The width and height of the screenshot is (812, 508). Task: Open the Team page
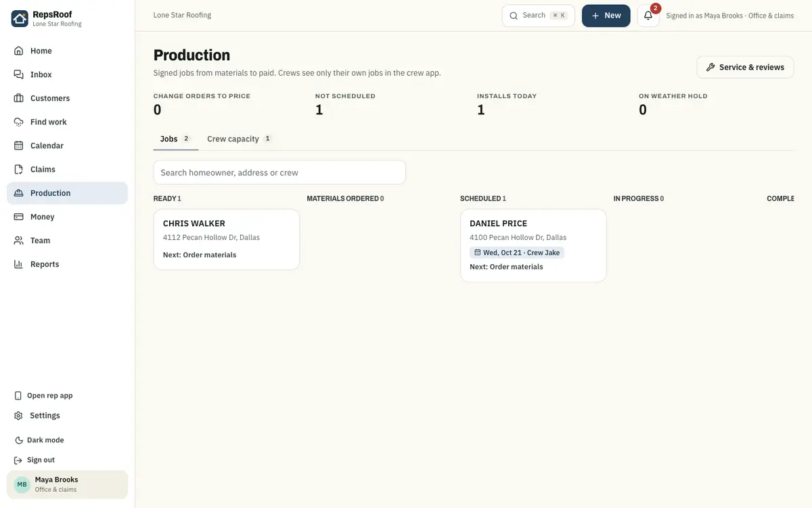tap(67, 240)
